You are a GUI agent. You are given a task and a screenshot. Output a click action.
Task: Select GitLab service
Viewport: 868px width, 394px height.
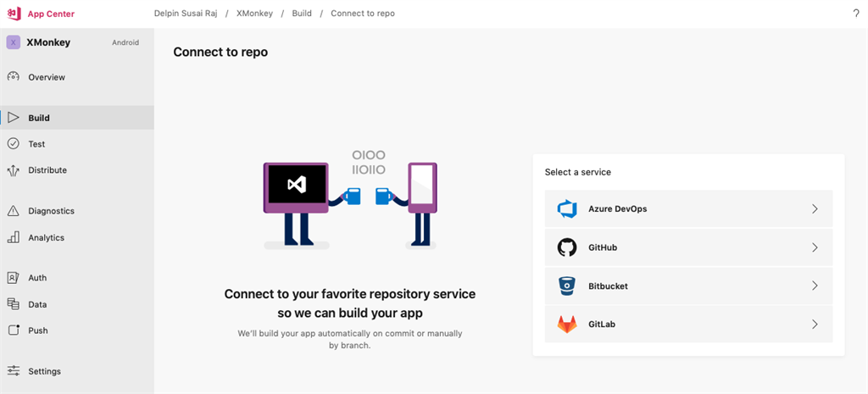click(x=688, y=325)
